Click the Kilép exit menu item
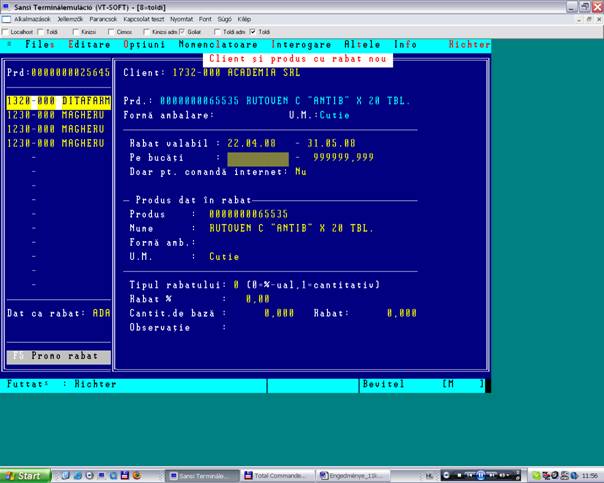Viewport: 604px width, 483px height. (x=244, y=19)
